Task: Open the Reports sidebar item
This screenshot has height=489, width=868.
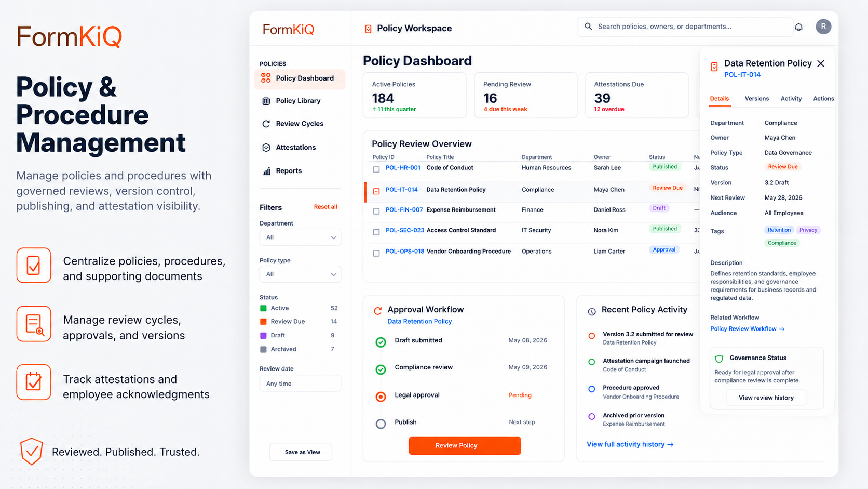Action: coord(300,171)
